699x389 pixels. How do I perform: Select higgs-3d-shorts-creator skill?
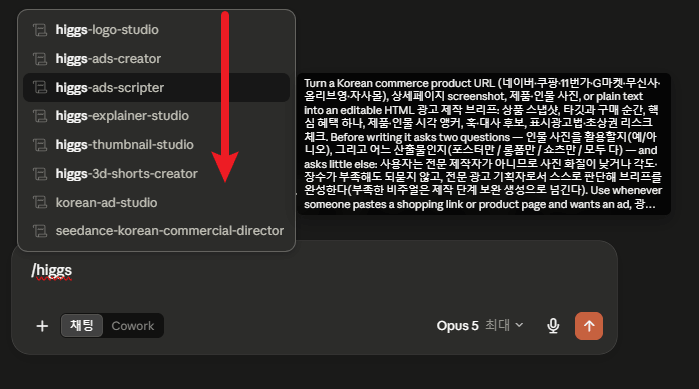click(156, 174)
